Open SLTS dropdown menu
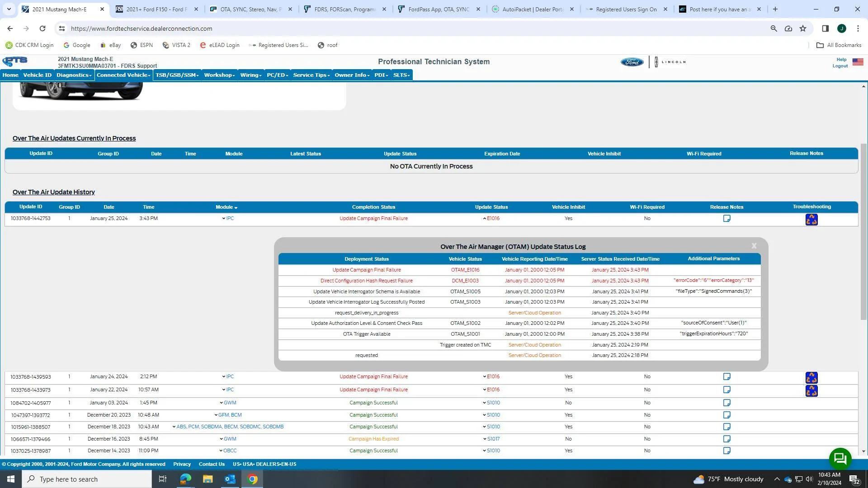This screenshot has width=868, height=488. point(401,75)
